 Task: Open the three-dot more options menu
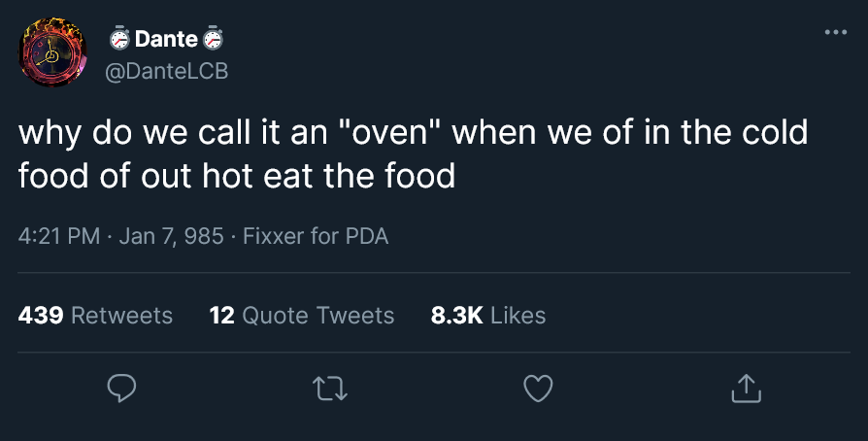point(835,33)
